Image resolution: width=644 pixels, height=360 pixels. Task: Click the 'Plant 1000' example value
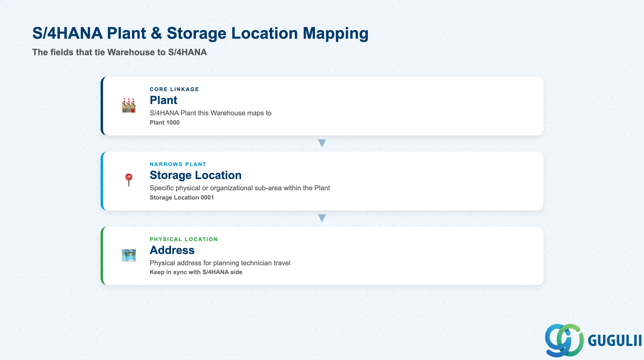click(x=164, y=122)
